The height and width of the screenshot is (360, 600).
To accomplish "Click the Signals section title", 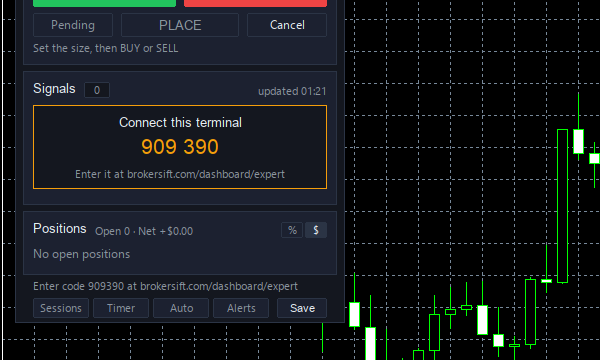I will [x=54, y=89].
